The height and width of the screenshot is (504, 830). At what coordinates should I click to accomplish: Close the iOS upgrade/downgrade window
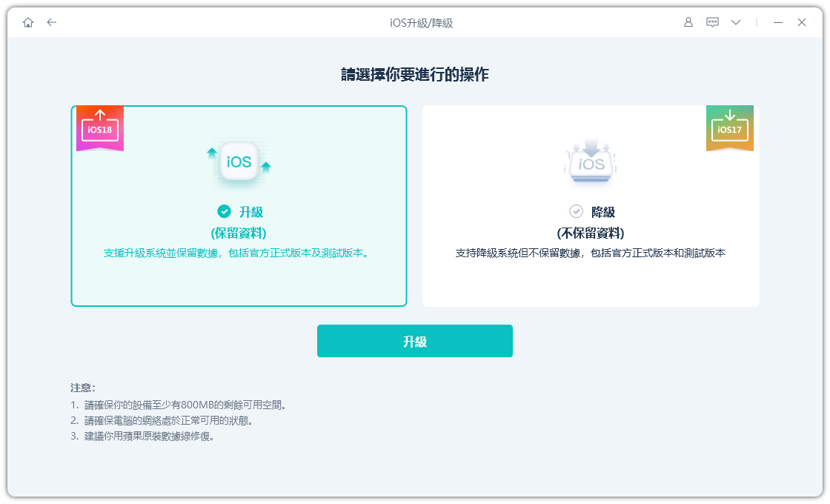pos(801,22)
